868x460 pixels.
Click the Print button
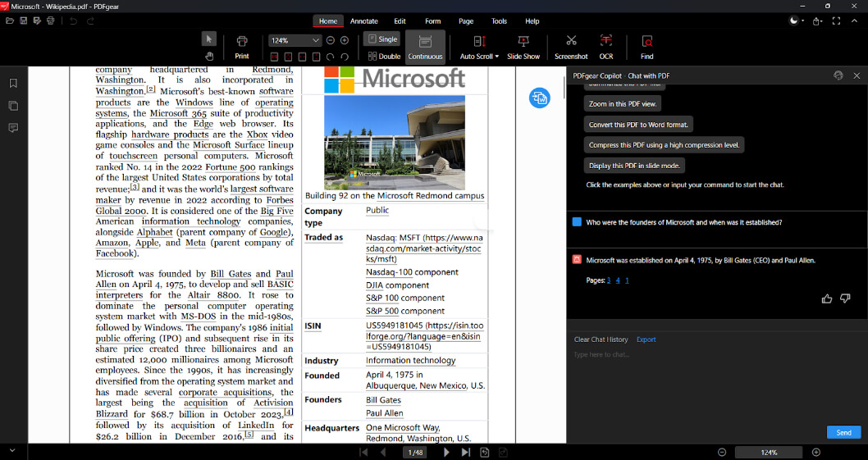(242, 48)
